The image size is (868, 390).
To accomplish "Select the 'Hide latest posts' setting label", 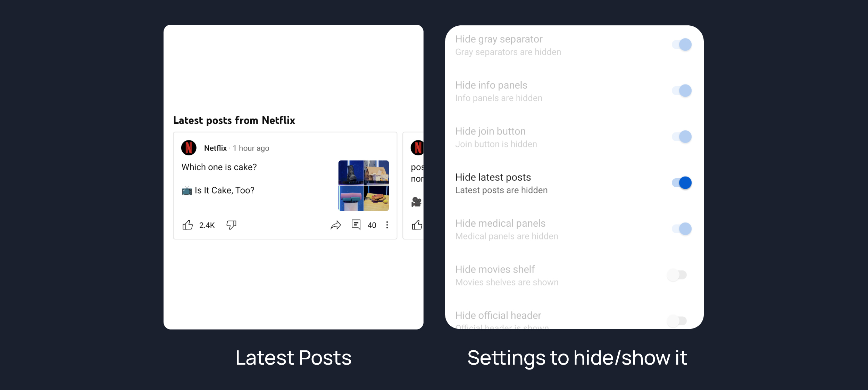I will 493,177.
